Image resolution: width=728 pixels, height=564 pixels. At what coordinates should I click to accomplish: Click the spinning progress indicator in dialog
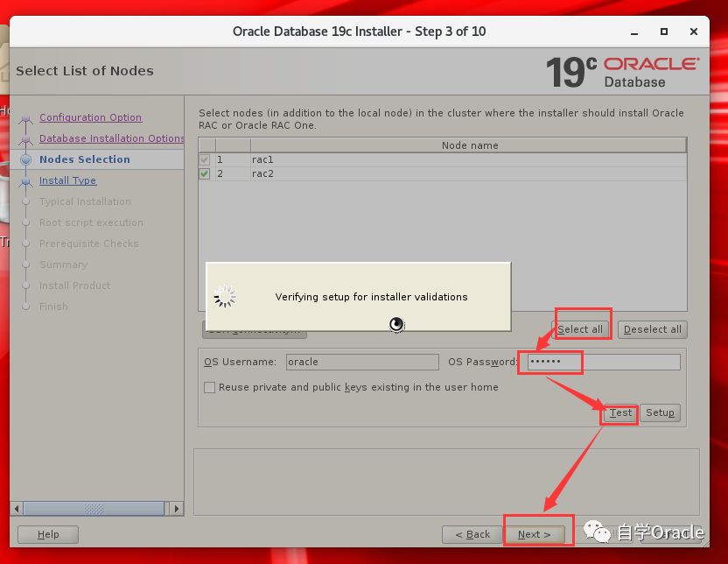[225, 297]
